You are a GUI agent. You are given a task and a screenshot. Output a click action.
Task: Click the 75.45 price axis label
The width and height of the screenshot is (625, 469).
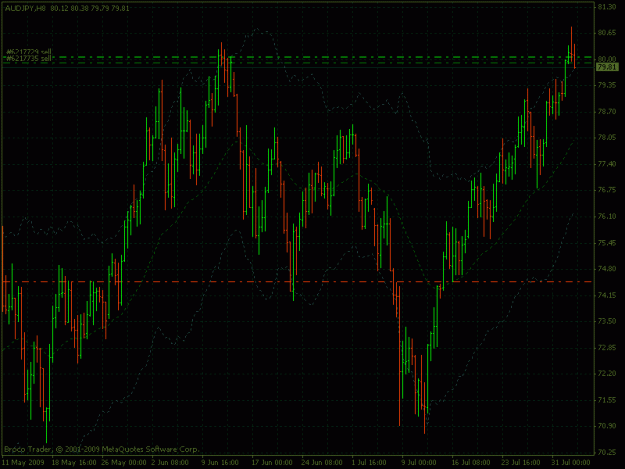coord(607,243)
